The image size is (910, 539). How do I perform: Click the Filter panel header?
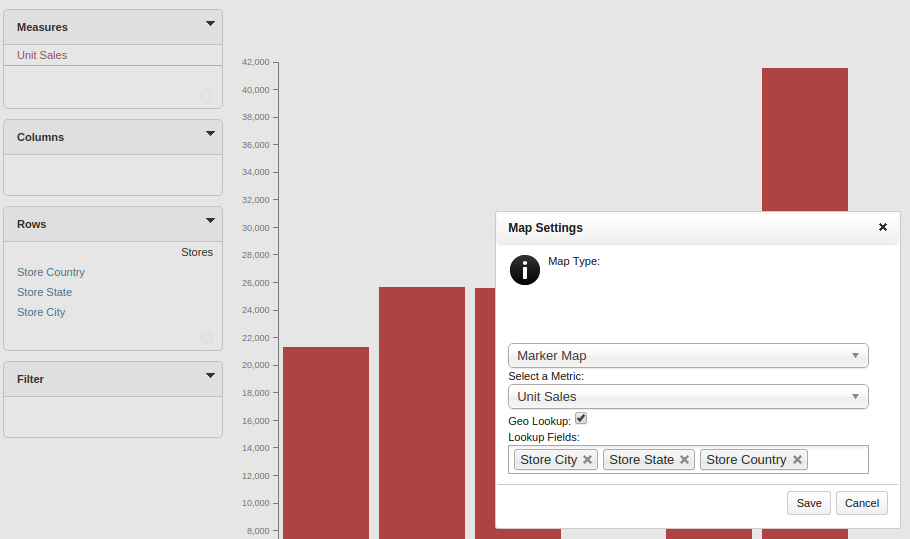[x=113, y=379]
